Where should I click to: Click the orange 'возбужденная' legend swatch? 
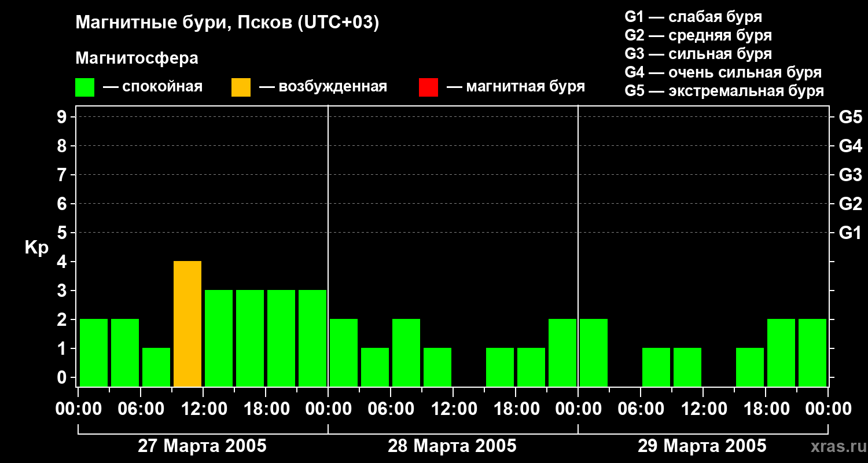tap(241, 87)
